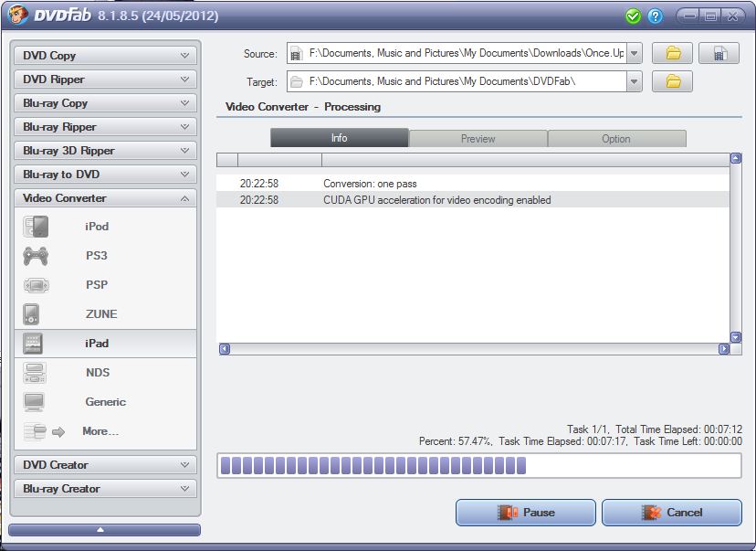The width and height of the screenshot is (756, 551).
Task: Open the 'More...' profiles link
Action: point(100,431)
